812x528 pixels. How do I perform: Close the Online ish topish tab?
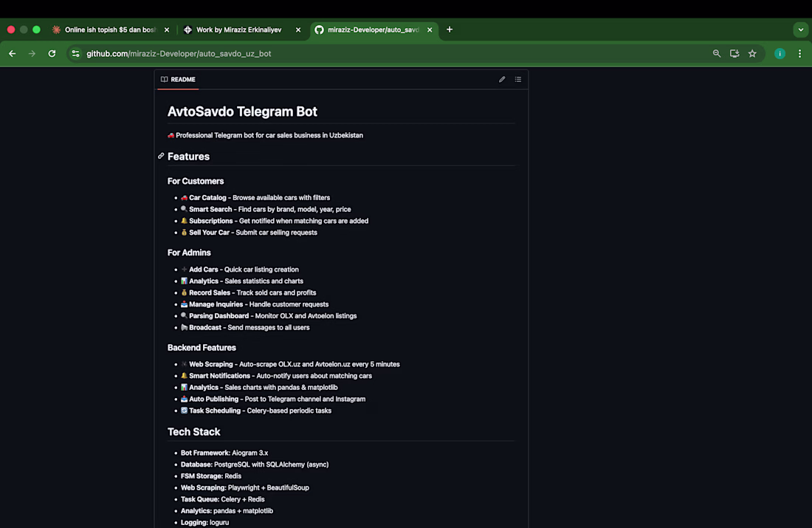[x=167, y=30]
